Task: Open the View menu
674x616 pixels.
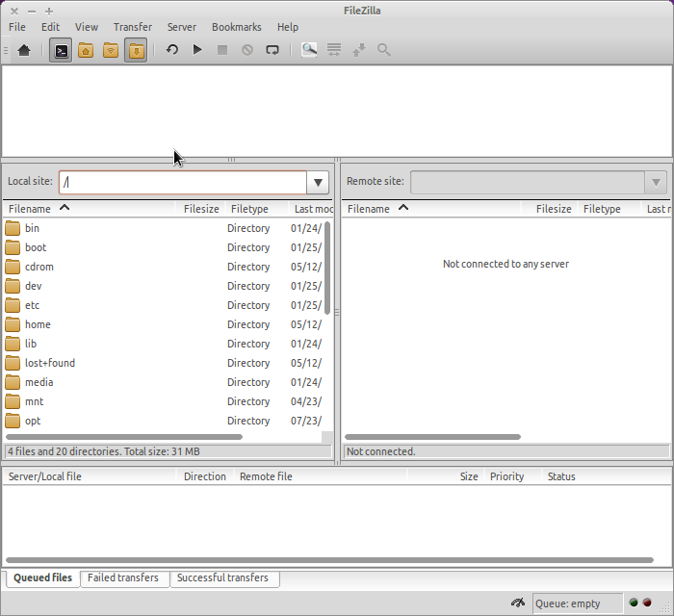Action: click(87, 27)
